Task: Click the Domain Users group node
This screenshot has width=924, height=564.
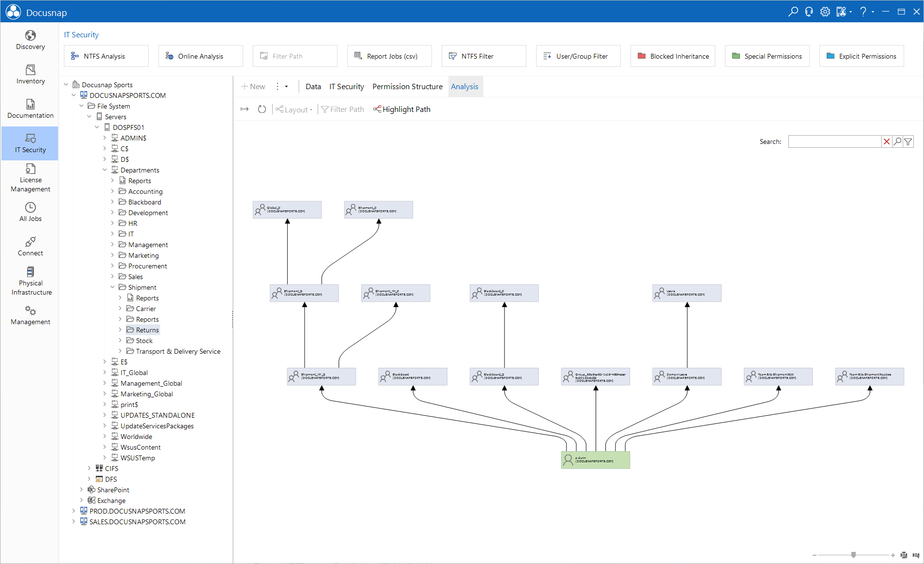Action: [x=687, y=376]
